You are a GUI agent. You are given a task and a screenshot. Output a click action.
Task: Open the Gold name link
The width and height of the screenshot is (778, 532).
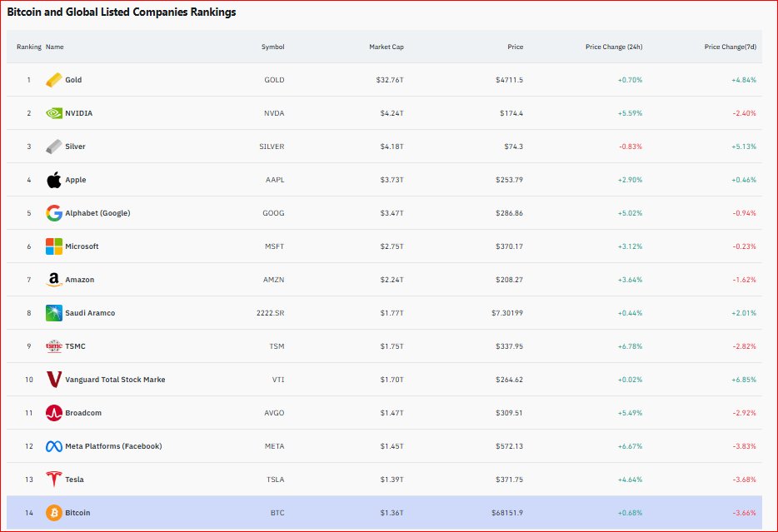[73, 80]
